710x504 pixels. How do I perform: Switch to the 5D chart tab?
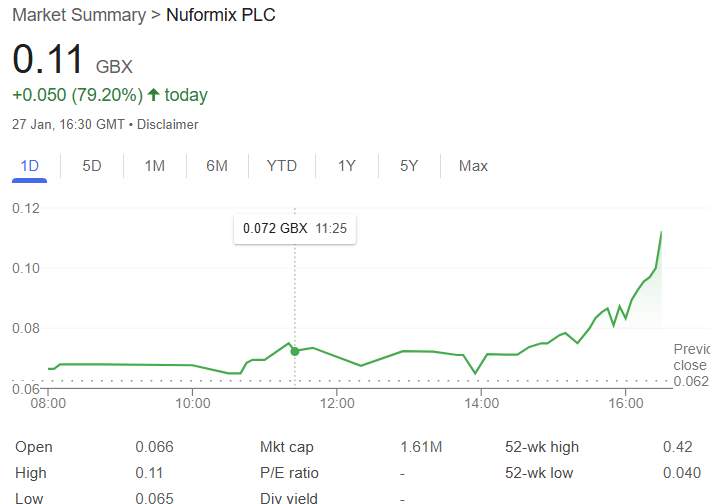click(91, 166)
